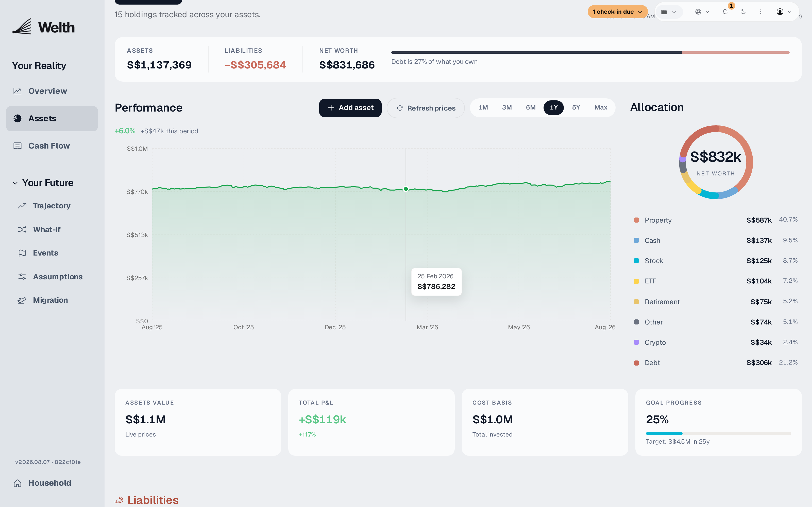Open the globe language dropdown
This screenshot has width=812, height=507.
tap(702, 12)
